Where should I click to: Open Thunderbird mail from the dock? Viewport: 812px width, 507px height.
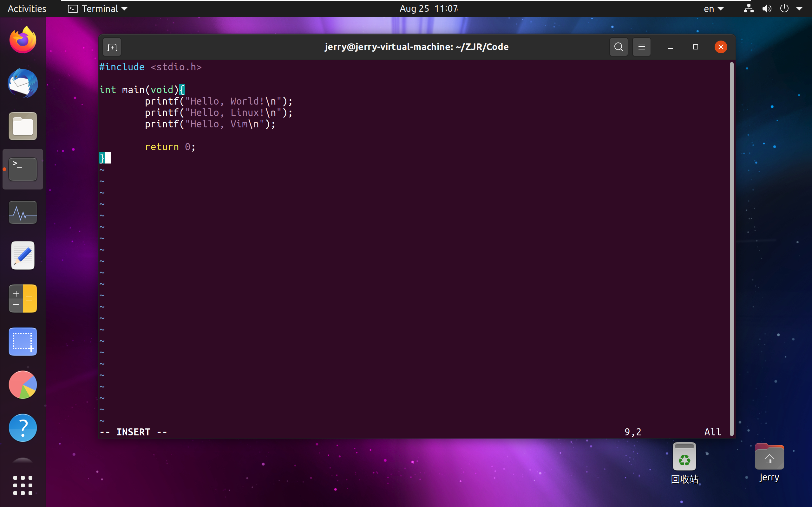pyautogui.click(x=23, y=83)
